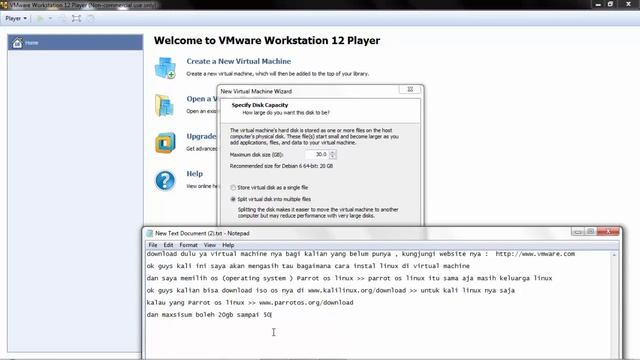Enter full screen mode via toolbar icon
The width and height of the screenshot is (640, 360).
(x=76, y=18)
